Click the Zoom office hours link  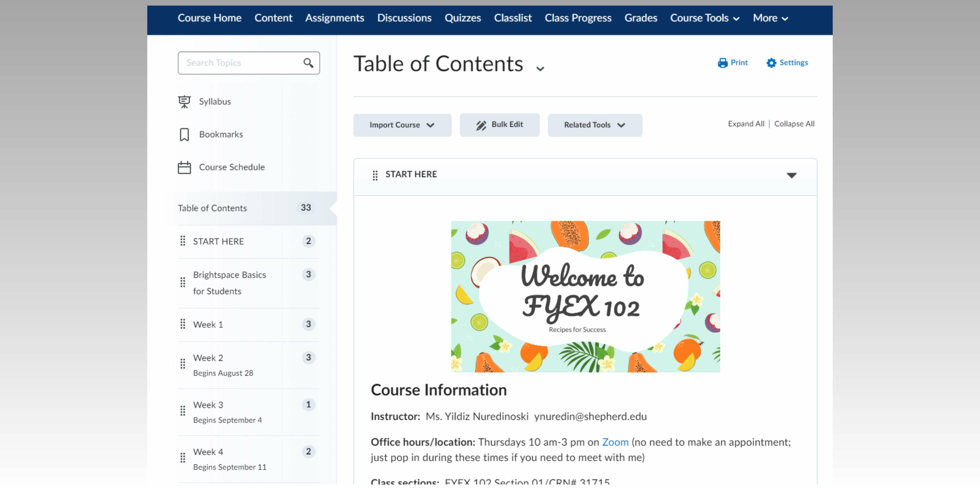615,442
